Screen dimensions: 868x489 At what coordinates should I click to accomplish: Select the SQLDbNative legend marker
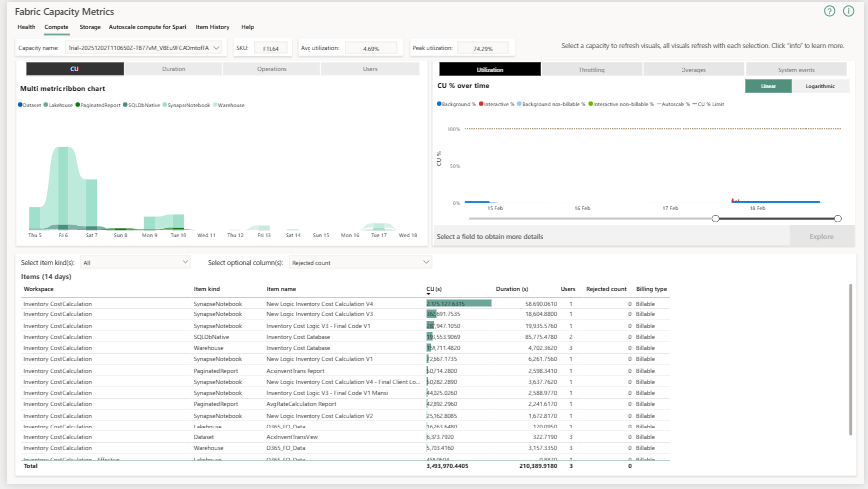[x=126, y=105]
